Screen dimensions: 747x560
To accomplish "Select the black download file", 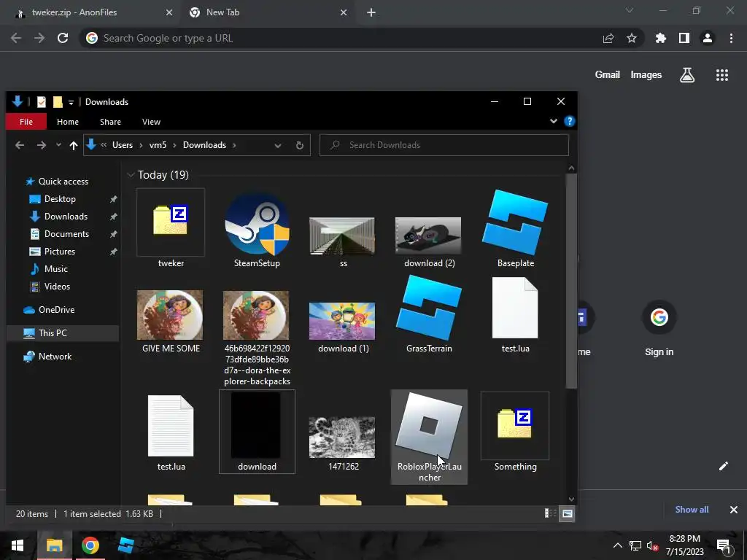I will 257,432.
